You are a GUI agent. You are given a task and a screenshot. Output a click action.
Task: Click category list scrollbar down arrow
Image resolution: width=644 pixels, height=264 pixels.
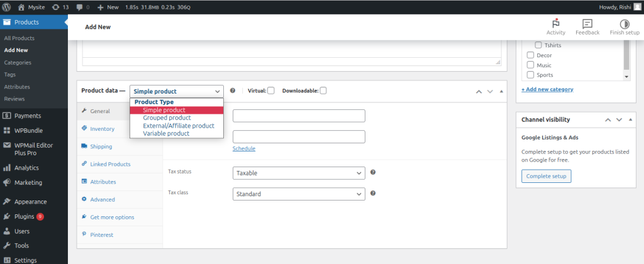click(626, 76)
